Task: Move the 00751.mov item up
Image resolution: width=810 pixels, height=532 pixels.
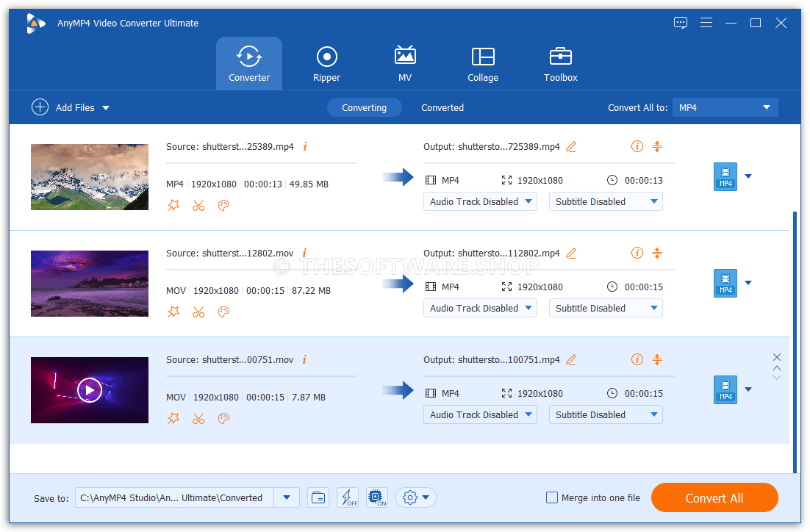Action: click(x=776, y=368)
